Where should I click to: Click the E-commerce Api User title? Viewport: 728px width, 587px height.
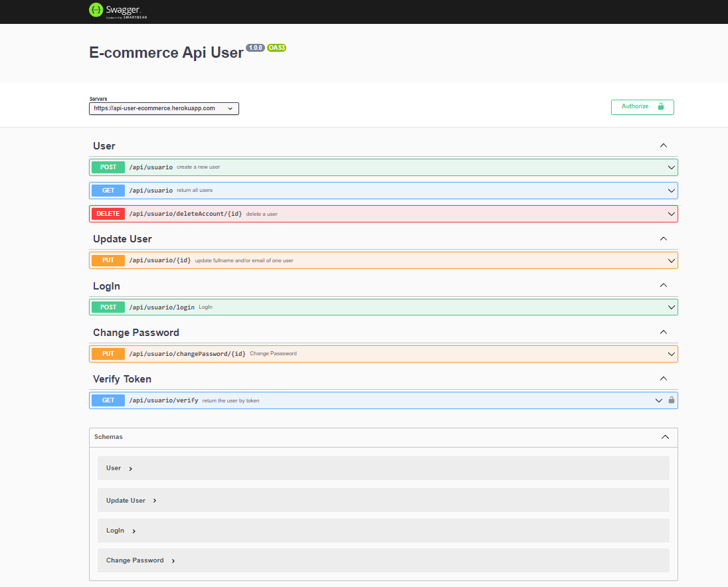pyautogui.click(x=166, y=53)
